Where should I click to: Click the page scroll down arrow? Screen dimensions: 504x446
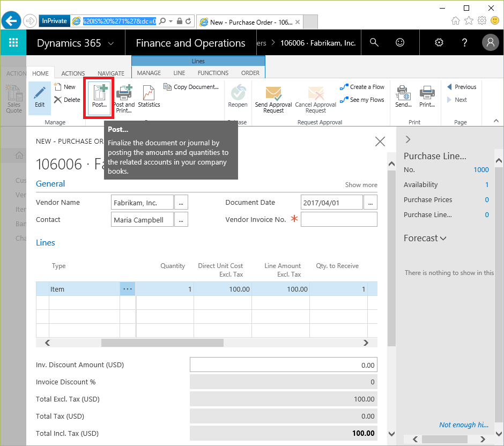[391, 434]
